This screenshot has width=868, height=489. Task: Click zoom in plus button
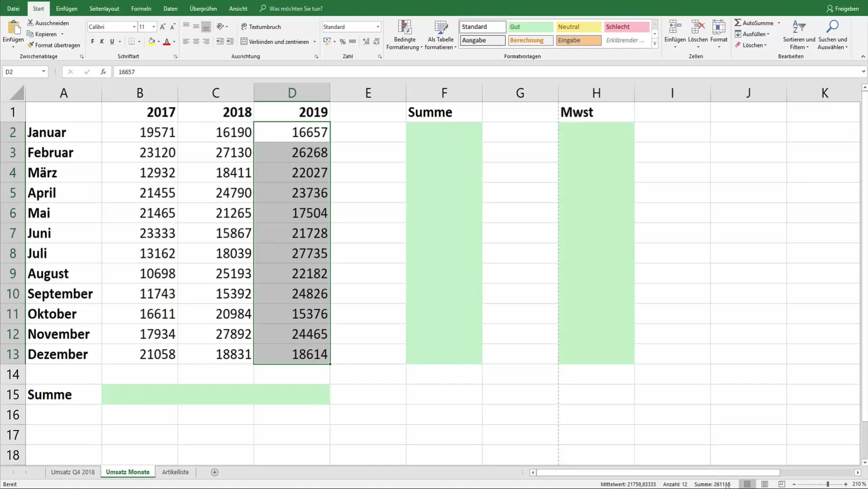pyautogui.click(x=845, y=484)
